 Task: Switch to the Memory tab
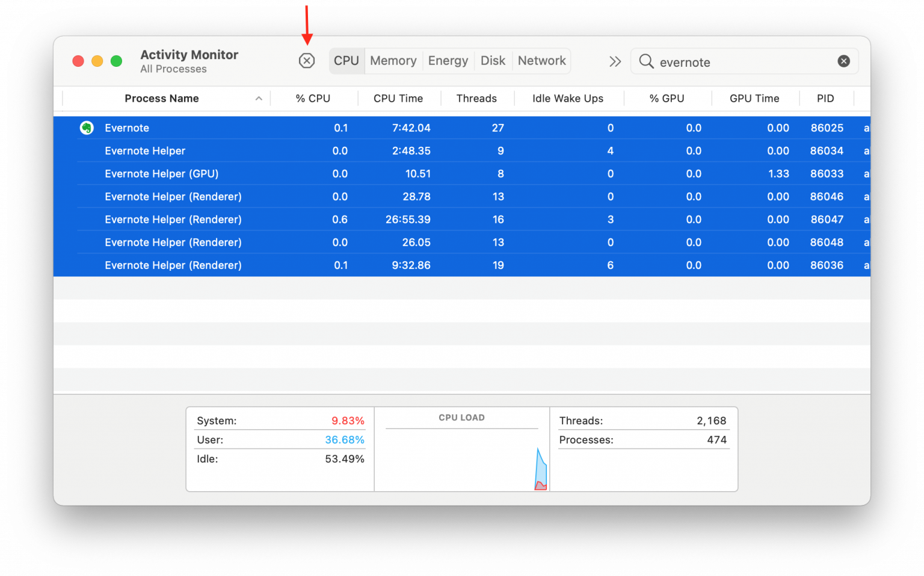pos(393,61)
